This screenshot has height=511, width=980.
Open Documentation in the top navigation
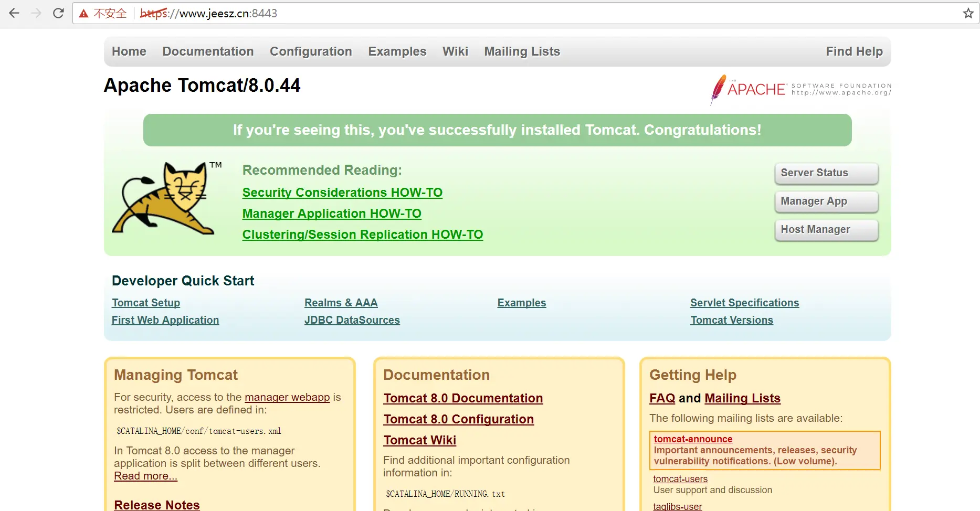click(x=208, y=51)
